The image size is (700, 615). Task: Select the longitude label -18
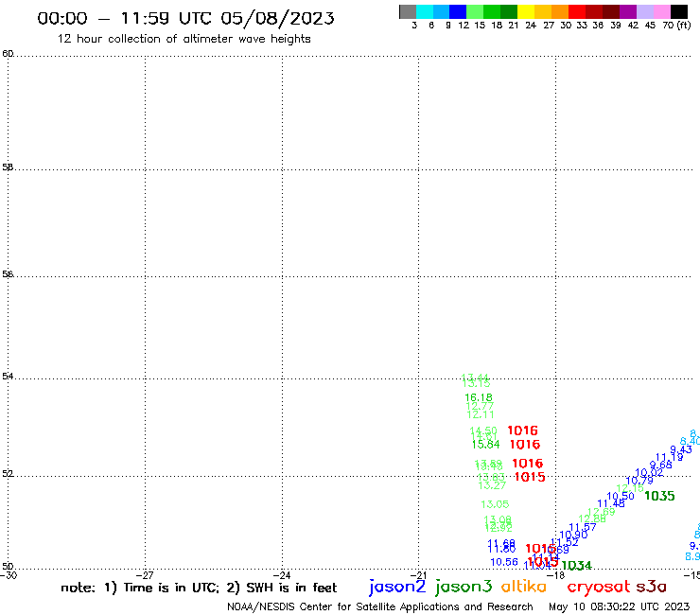tap(556, 575)
